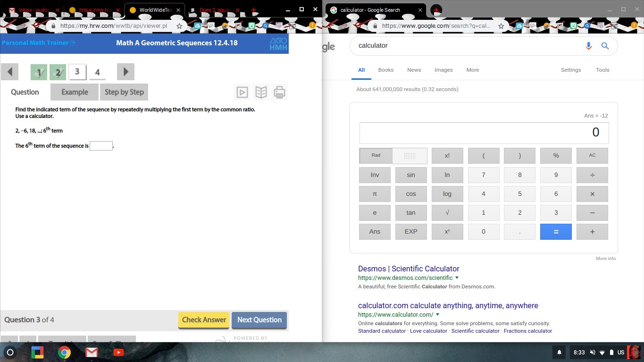Toggle the Inv inverse function key

[x=375, y=175]
